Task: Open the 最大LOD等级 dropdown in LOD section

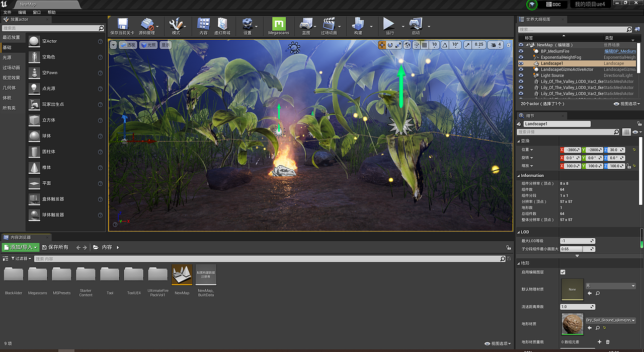Action: (x=577, y=241)
